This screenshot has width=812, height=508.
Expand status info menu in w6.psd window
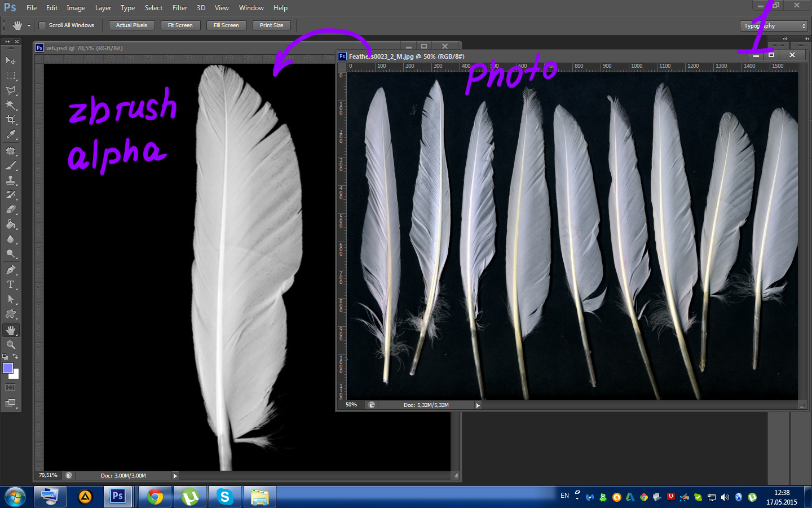pos(175,476)
